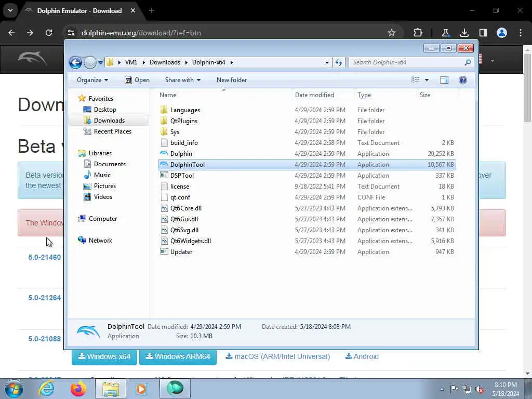Click the Explorer forward arrow button
The width and height of the screenshot is (532, 399).
coord(90,62)
